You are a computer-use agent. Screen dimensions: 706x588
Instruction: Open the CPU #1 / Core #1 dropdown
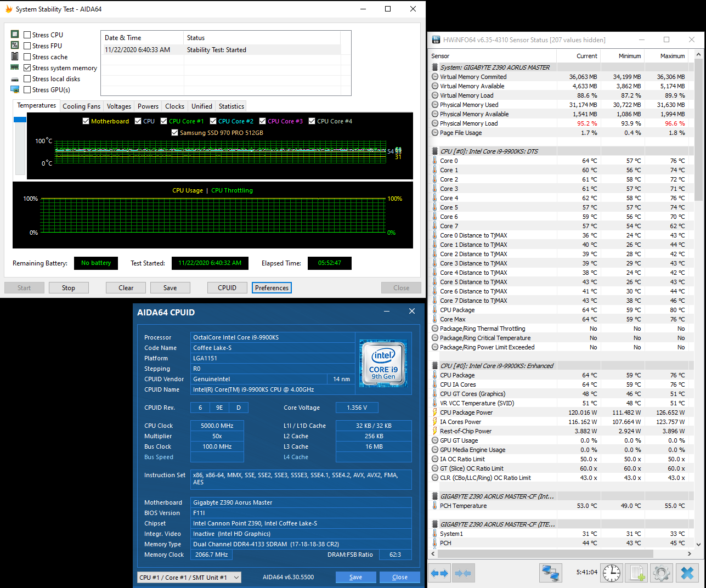pyautogui.click(x=189, y=577)
